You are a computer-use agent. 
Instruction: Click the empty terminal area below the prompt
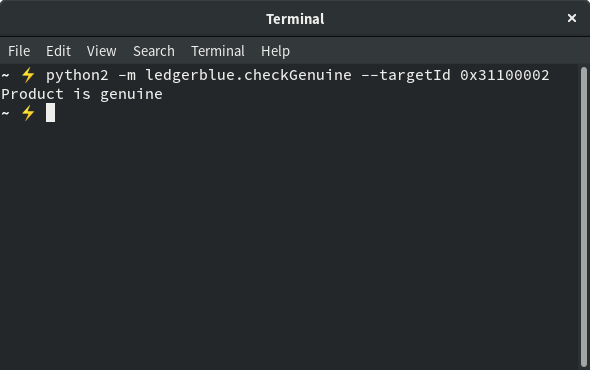pos(290,245)
